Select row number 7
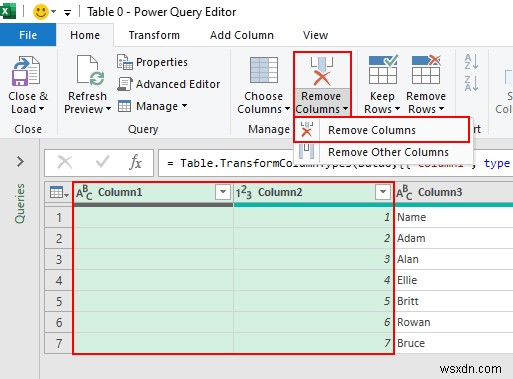 click(x=59, y=343)
